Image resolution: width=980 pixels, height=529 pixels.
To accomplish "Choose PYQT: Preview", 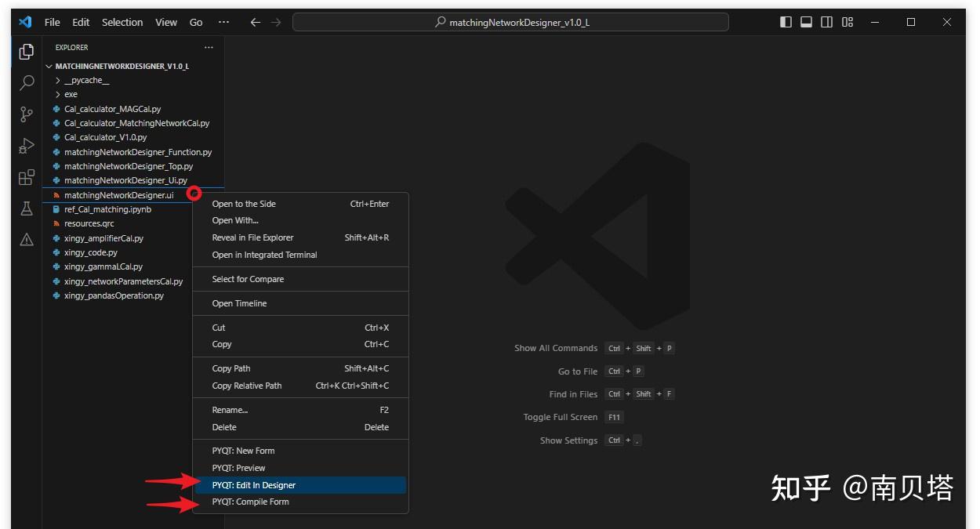I will pyautogui.click(x=300, y=468).
